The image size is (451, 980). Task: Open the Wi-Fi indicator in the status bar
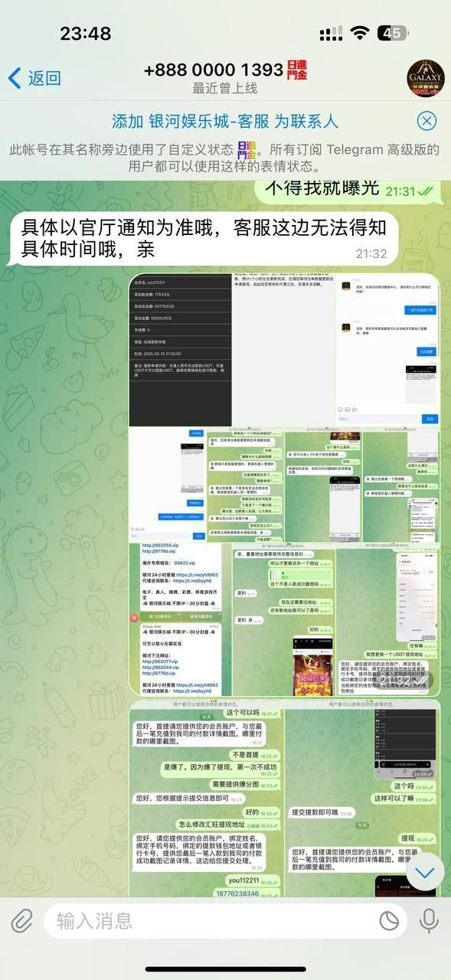pos(360,33)
